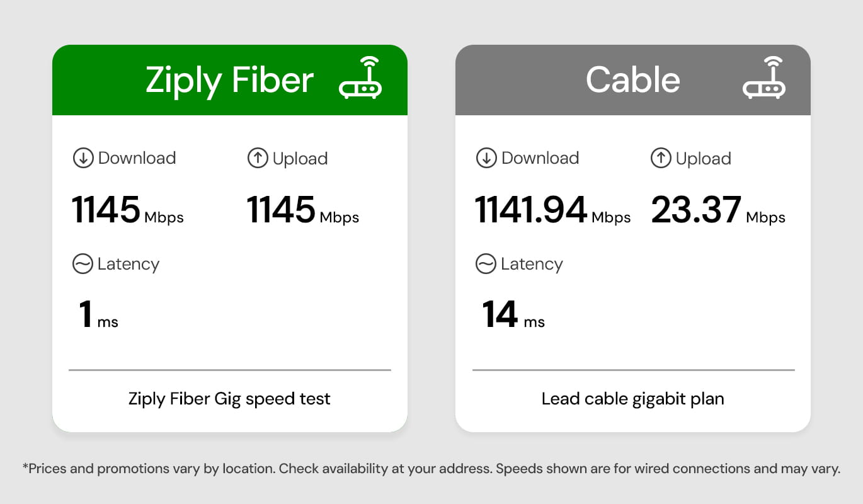Click the router icon in Ziply Fiber header
This screenshot has width=863, height=504.
tap(360, 78)
